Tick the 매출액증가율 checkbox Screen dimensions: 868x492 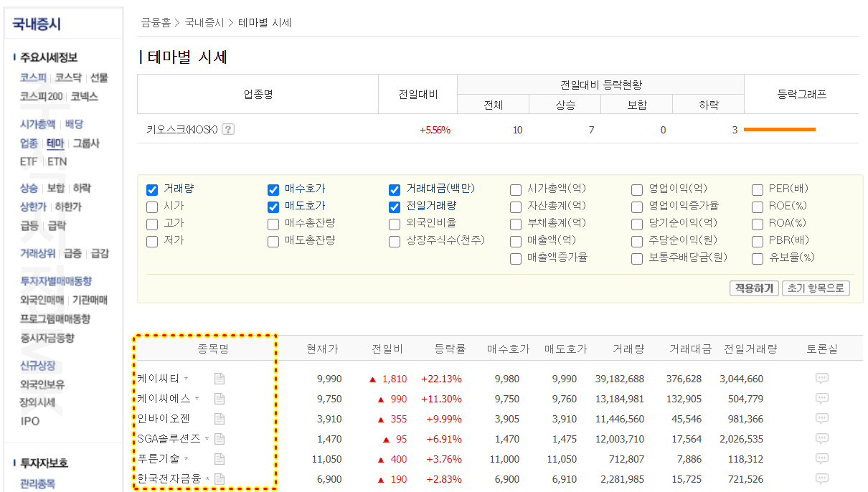tap(516, 259)
